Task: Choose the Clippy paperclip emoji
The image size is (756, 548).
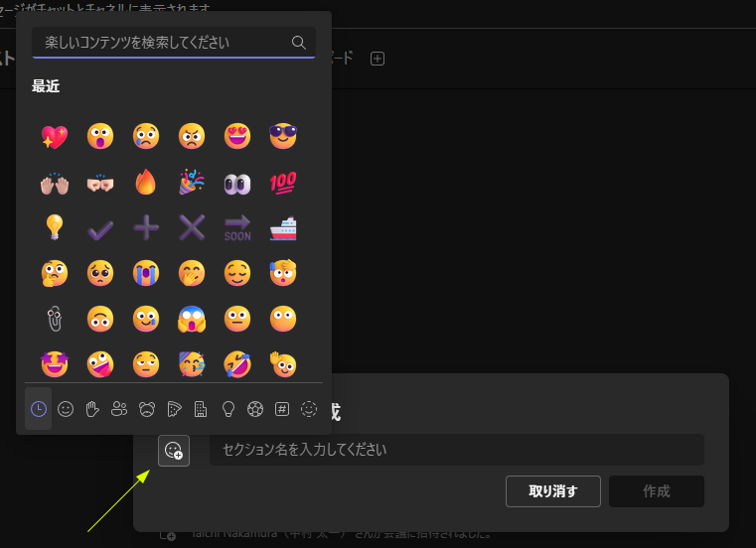Action: (54, 319)
